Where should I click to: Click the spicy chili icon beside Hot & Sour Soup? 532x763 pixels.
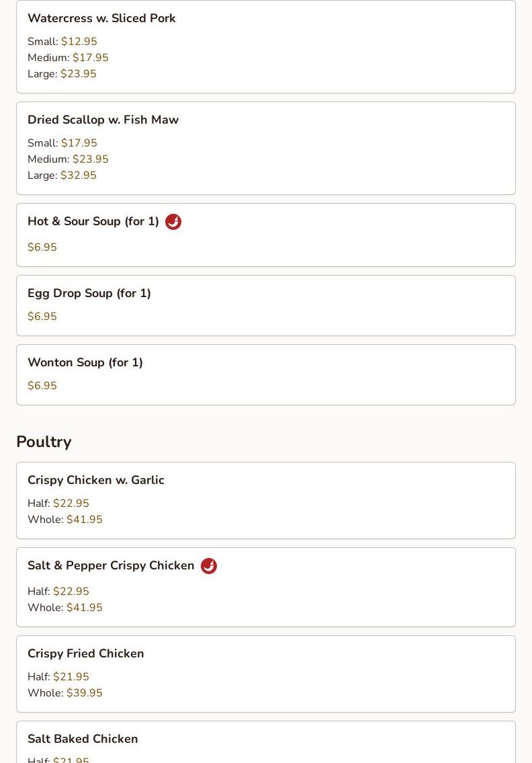tap(173, 222)
